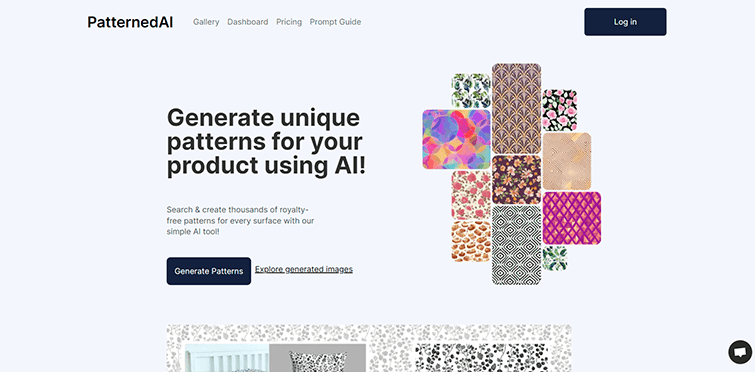Select the blue watercolor leaves pattern thumbnail
The image size is (755, 372).
click(471, 90)
